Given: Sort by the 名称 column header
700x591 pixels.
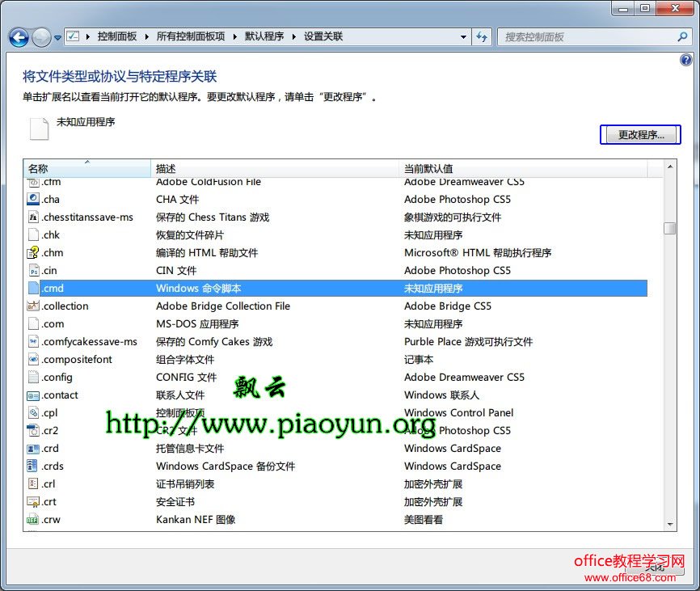Looking at the screenshot, I should pos(87,168).
